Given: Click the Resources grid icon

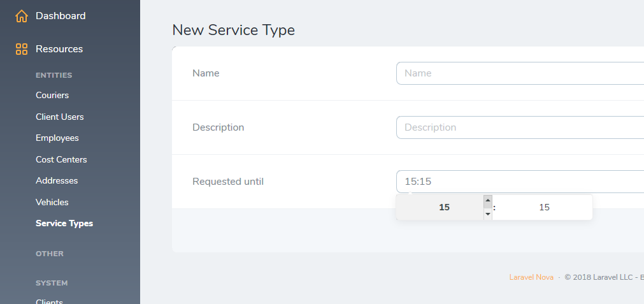Looking at the screenshot, I should click(x=22, y=49).
